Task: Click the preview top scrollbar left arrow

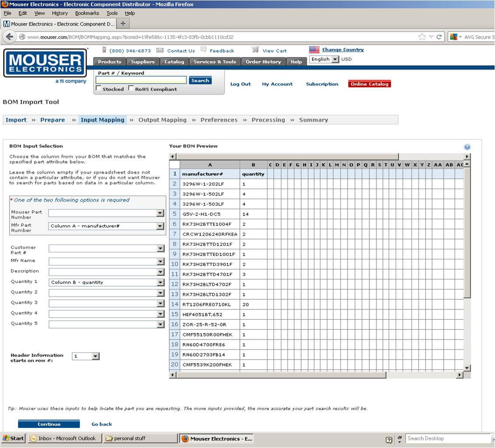Action: pyautogui.click(x=172, y=157)
